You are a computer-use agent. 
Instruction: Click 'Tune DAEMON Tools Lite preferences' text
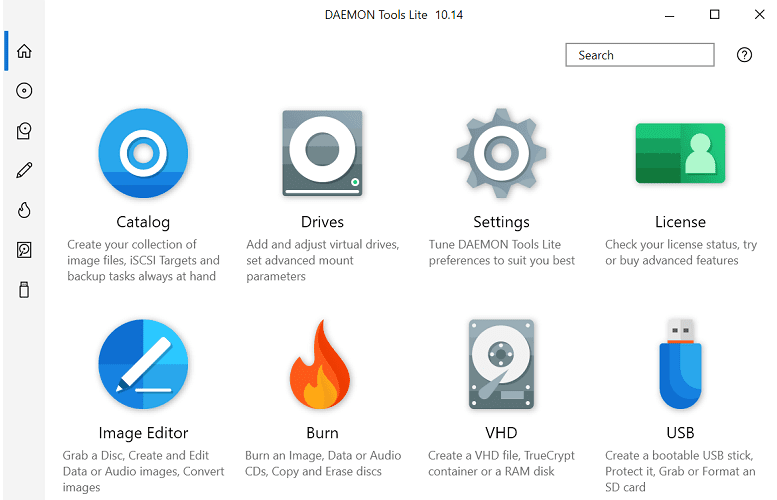(501, 252)
